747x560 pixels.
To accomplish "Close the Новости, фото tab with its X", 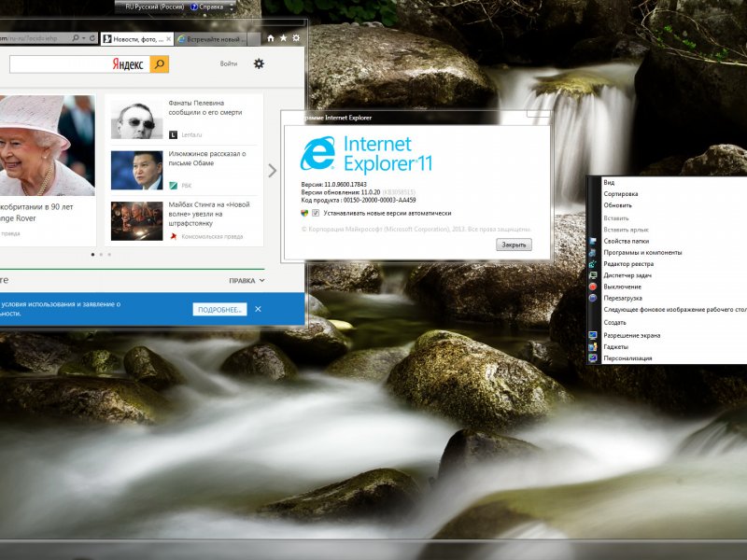I will click(x=169, y=39).
